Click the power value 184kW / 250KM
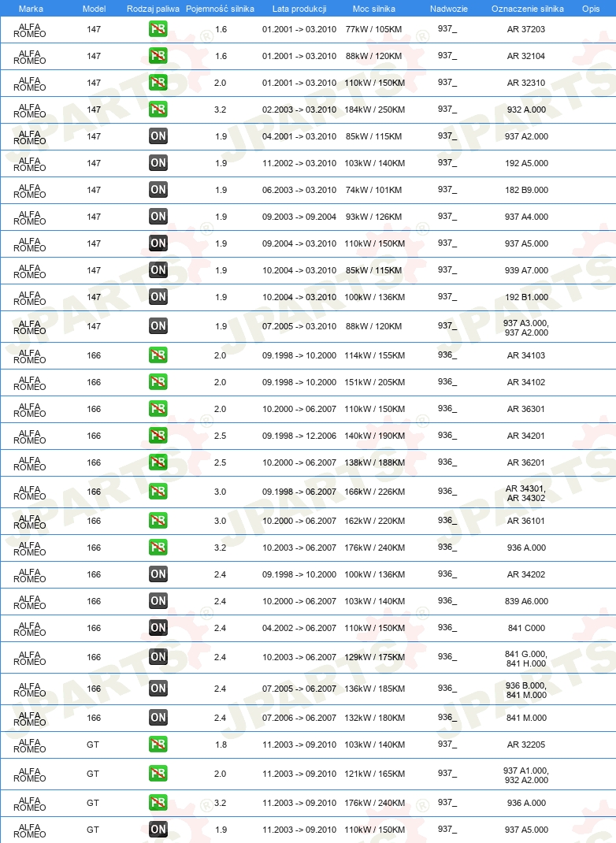The height and width of the screenshot is (843, 616). coord(375,110)
